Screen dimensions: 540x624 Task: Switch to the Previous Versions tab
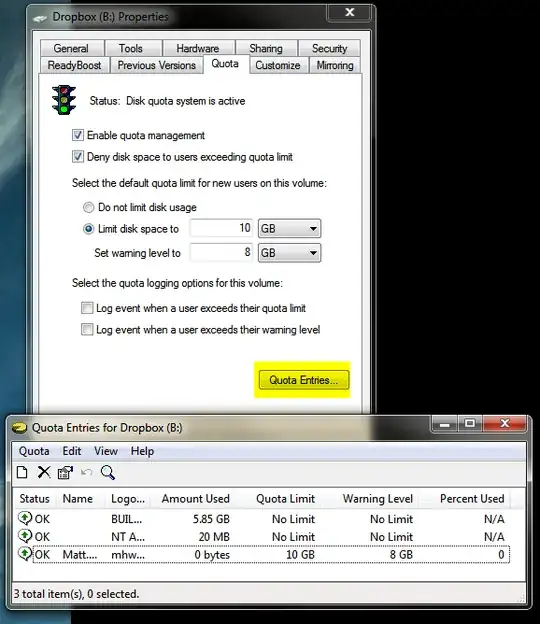coord(157,65)
